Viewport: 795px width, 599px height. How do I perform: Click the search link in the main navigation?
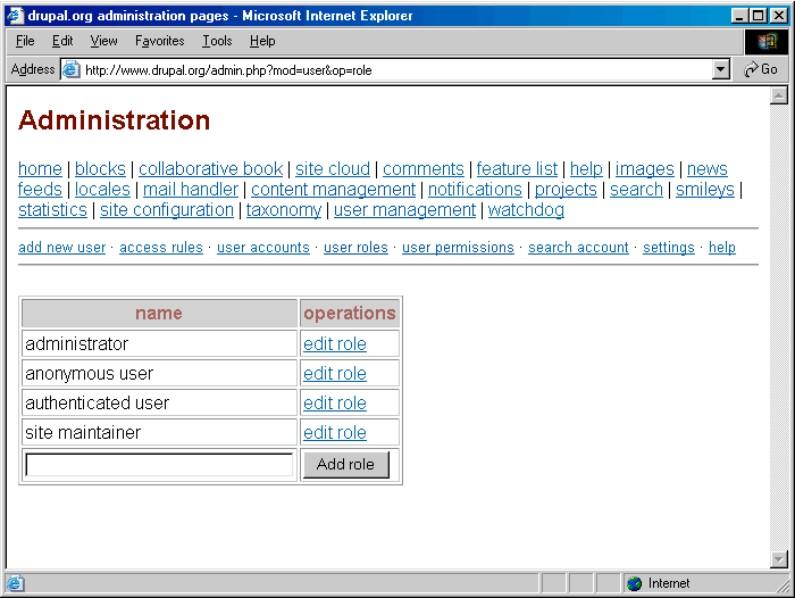point(636,190)
